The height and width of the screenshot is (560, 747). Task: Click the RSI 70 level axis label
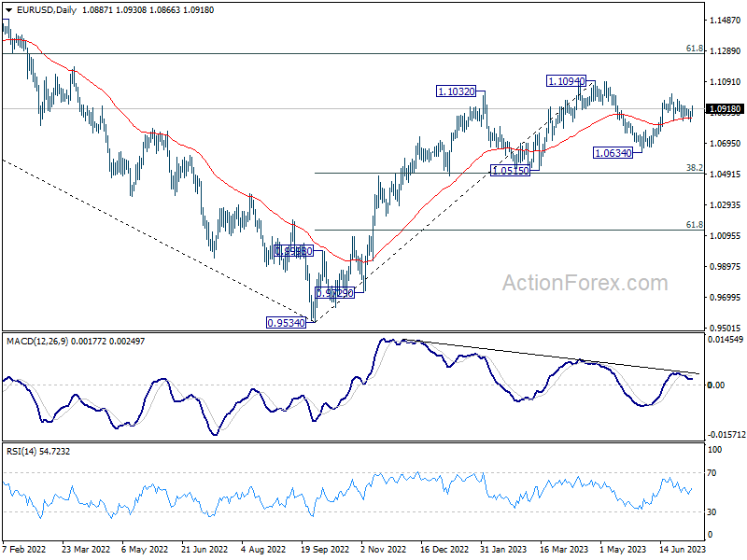click(x=712, y=473)
